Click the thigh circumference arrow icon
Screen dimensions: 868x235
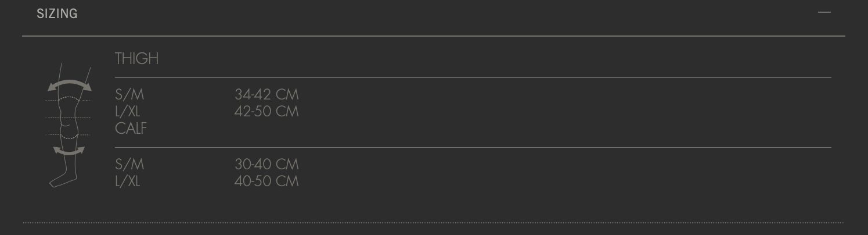(x=70, y=84)
